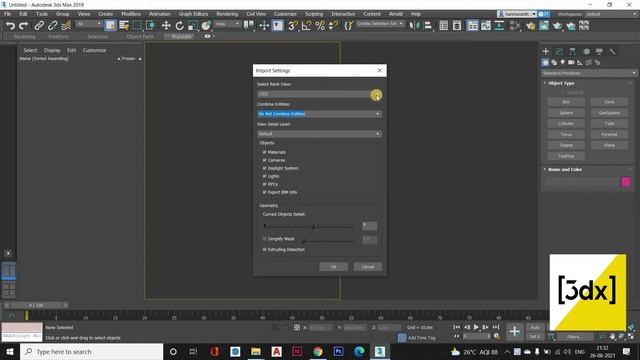Viewport: 640px width, 360px height.
Task: Uncheck the Materials checkbox
Action: 264,152
